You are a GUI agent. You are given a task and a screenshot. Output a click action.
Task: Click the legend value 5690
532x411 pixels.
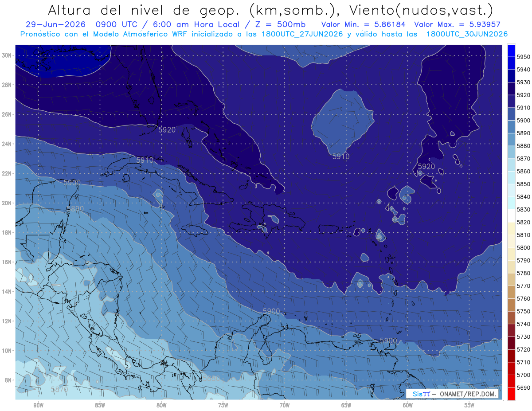coord(523,388)
